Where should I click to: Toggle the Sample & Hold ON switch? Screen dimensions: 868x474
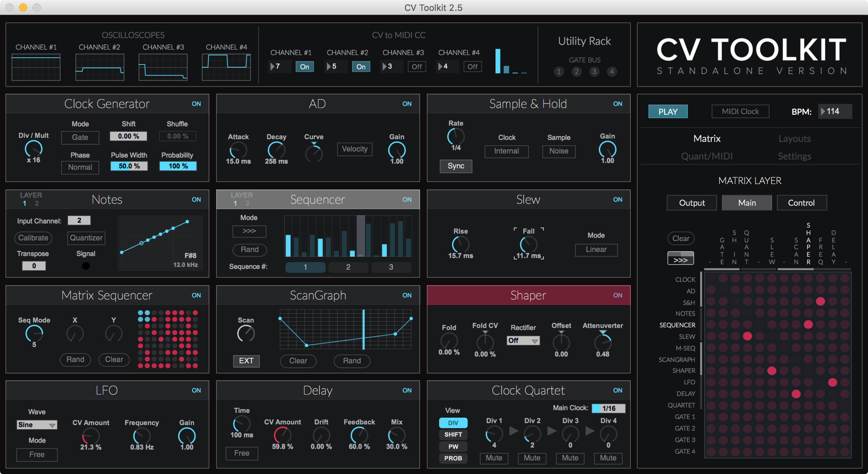coord(617,104)
